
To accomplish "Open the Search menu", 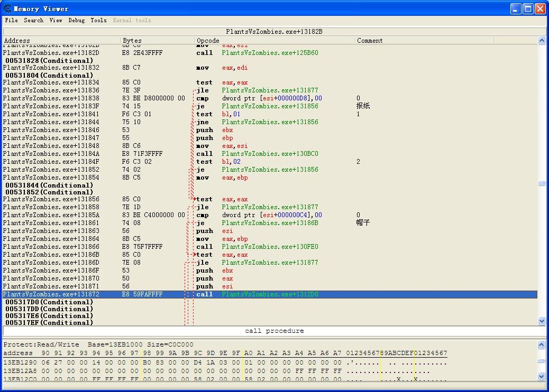I will tap(34, 20).
